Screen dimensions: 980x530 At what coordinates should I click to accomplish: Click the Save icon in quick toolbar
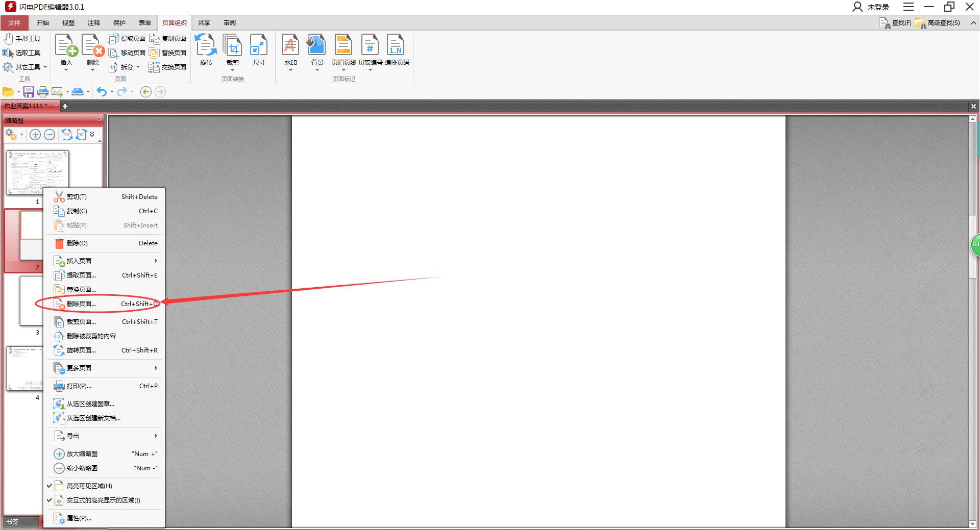(29, 92)
